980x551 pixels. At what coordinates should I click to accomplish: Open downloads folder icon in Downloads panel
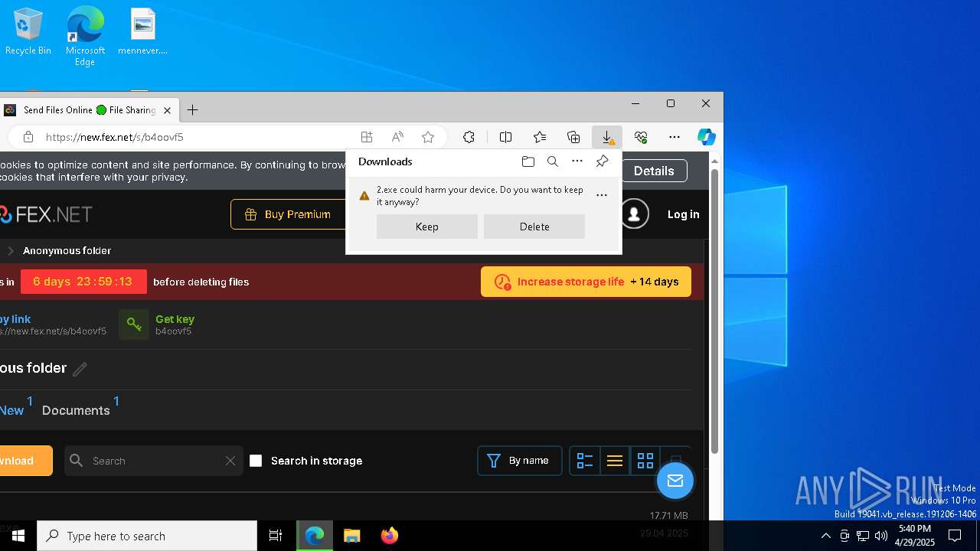pos(528,161)
